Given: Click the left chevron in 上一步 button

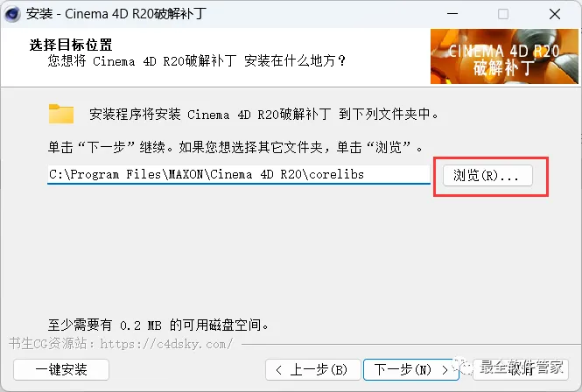Looking at the screenshot, I should [279, 370].
